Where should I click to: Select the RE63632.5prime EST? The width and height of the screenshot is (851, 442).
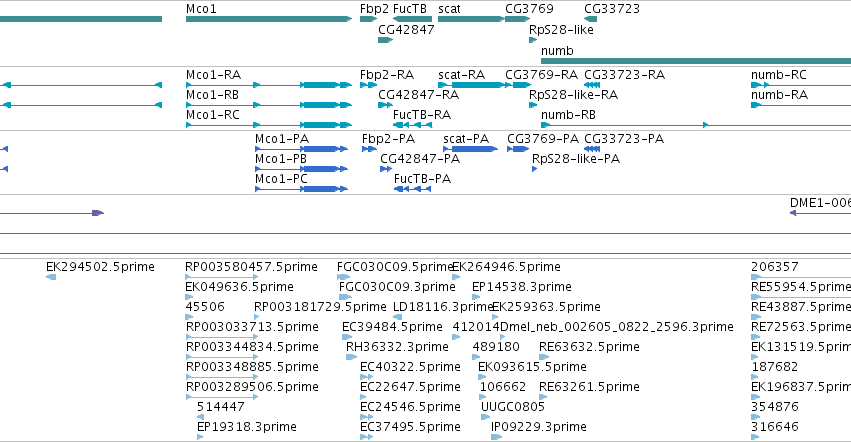coord(589,346)
